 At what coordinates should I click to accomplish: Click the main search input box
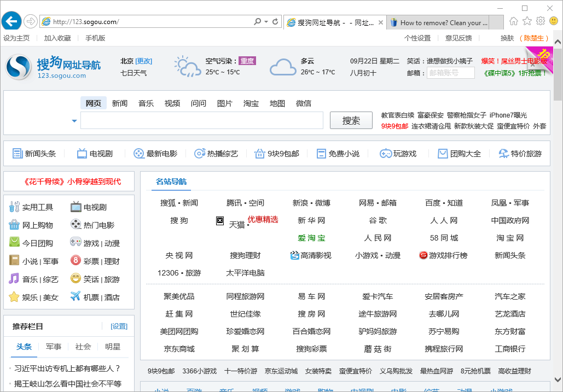(x=202, y=120)
